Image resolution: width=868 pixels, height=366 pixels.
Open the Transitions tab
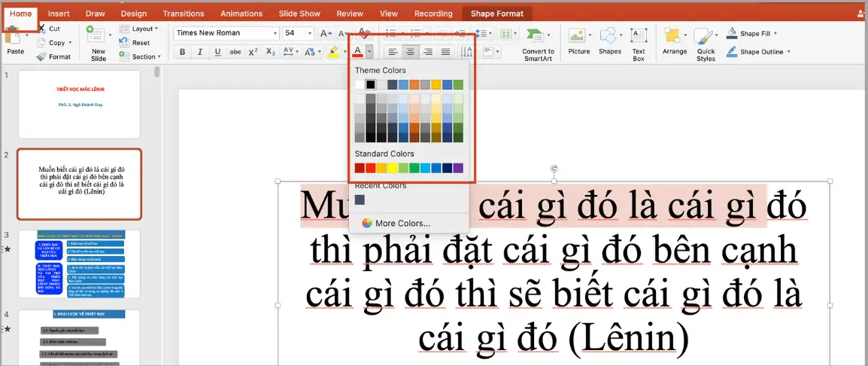pos(184,14)
